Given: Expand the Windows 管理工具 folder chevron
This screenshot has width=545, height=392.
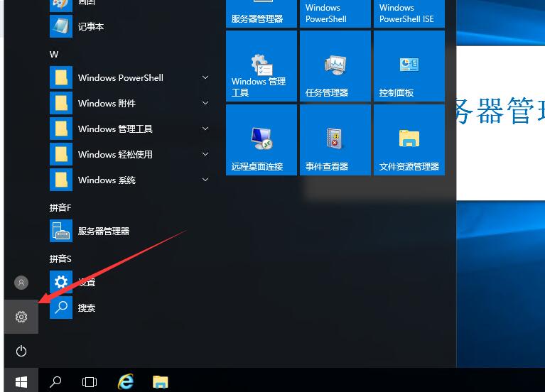Looking at the screenshot, I should pyautogui.click(x=205, y=129).
